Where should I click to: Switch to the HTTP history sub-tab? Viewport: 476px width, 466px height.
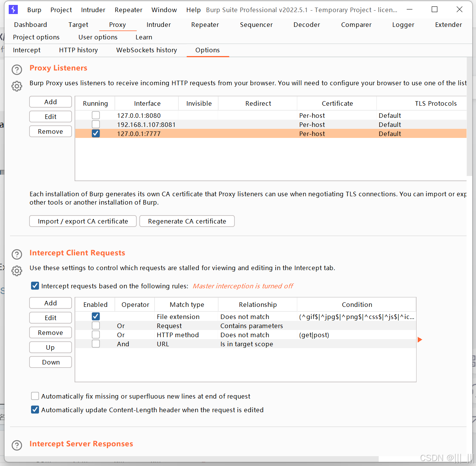click(x=78, y=50)
